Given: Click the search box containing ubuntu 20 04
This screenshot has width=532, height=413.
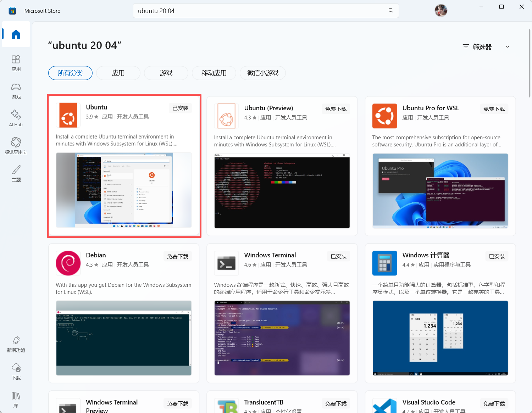Looking at the screenshot, I should coord(266,11).
